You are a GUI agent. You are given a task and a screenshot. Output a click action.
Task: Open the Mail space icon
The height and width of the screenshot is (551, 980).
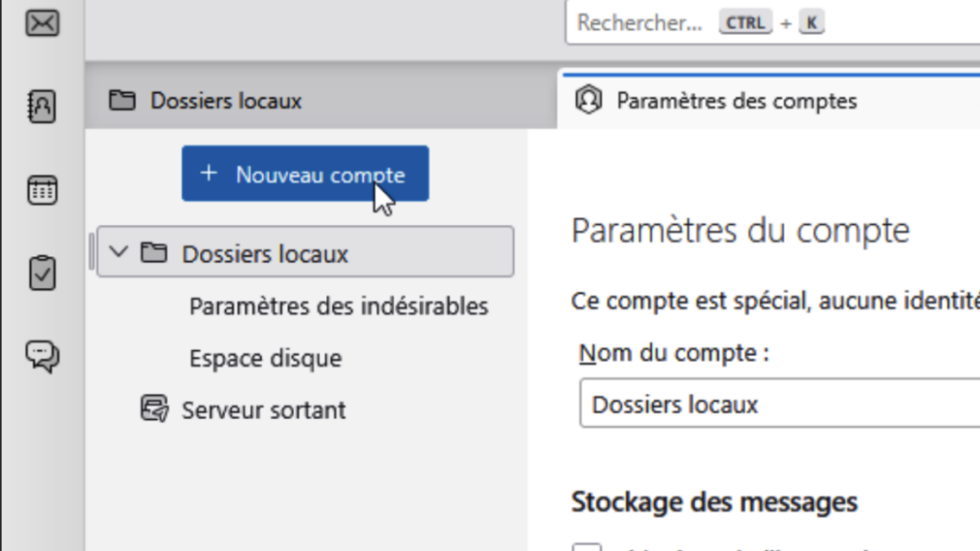coord(42,23)
